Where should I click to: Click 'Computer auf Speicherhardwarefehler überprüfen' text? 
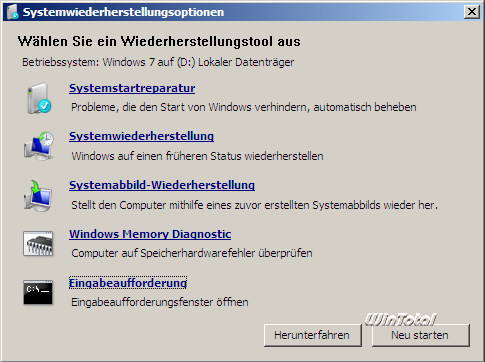[x=192, y=253]
